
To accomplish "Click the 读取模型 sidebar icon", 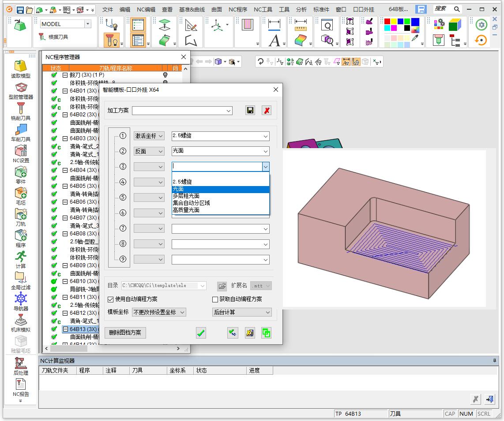I will 21,67.
